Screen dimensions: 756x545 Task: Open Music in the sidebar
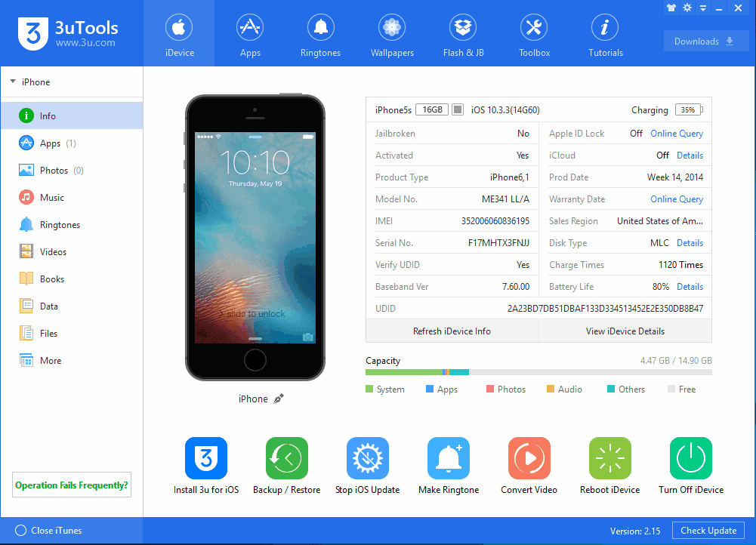tap(72, 198)
